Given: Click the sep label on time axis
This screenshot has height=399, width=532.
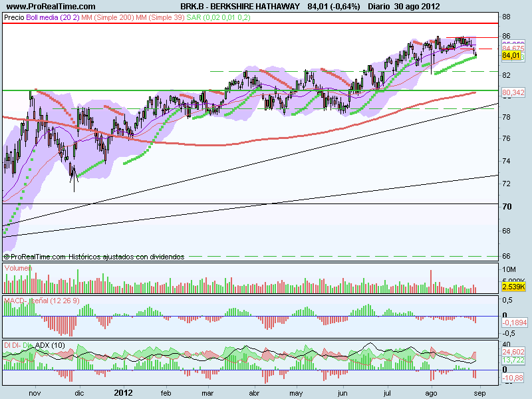Looking at the screenshot, I should coord(479,394).
